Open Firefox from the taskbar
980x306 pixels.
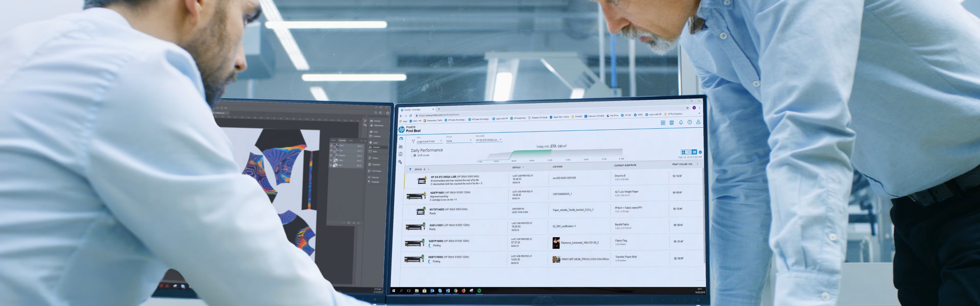point(464,291)
